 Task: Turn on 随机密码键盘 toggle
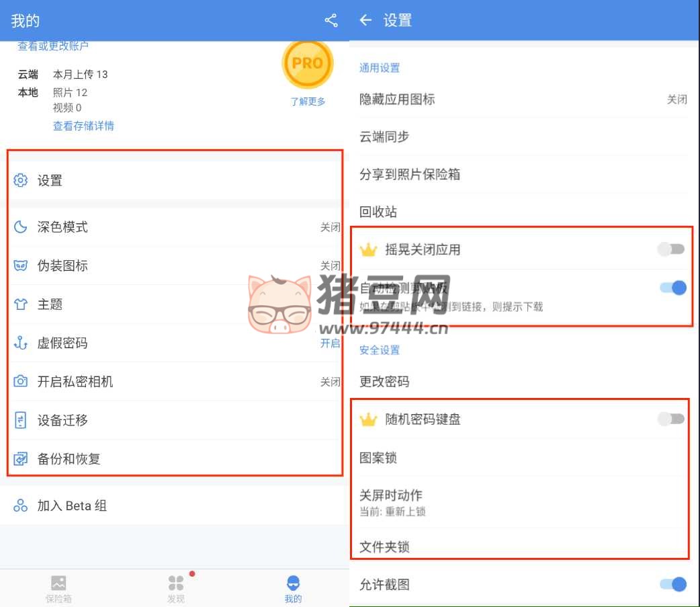pyautogui.click(x=671, y=419)
